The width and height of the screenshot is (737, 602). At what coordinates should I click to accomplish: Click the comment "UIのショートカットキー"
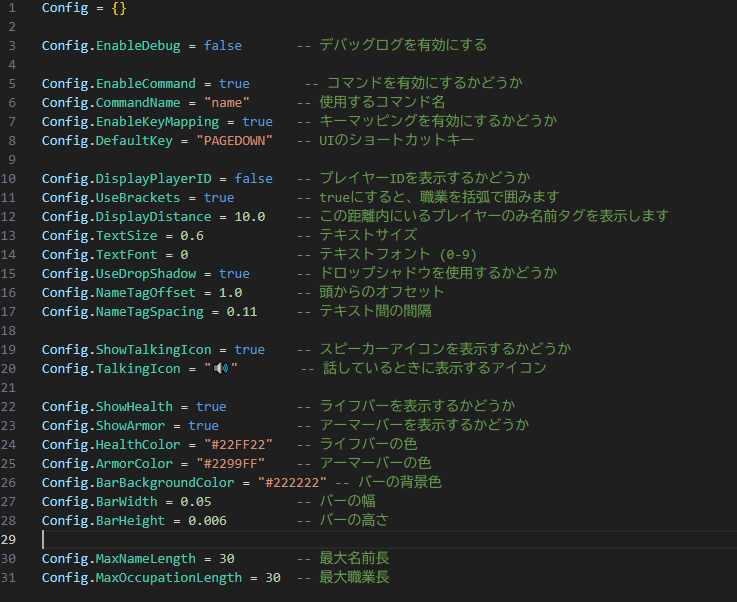point(396,141)
